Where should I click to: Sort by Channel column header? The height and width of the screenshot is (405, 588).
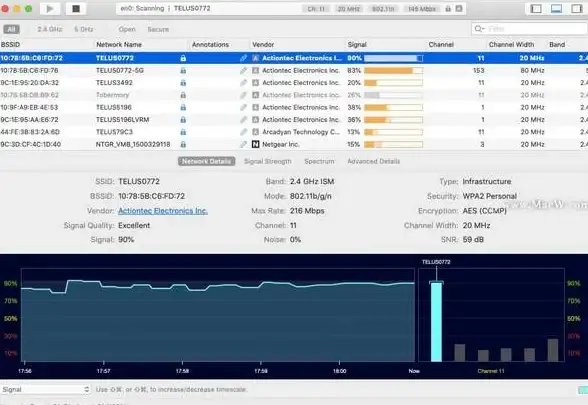(441, 45)
